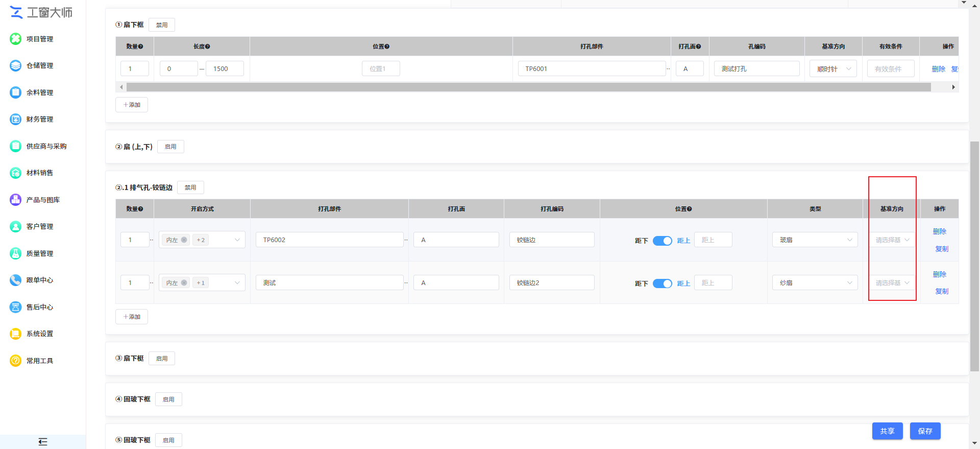Image resolution: width=980 pixels, height=449 pixels.
Task: Open 产品与图库 via its sidebar icon
Action: (16, 200)
